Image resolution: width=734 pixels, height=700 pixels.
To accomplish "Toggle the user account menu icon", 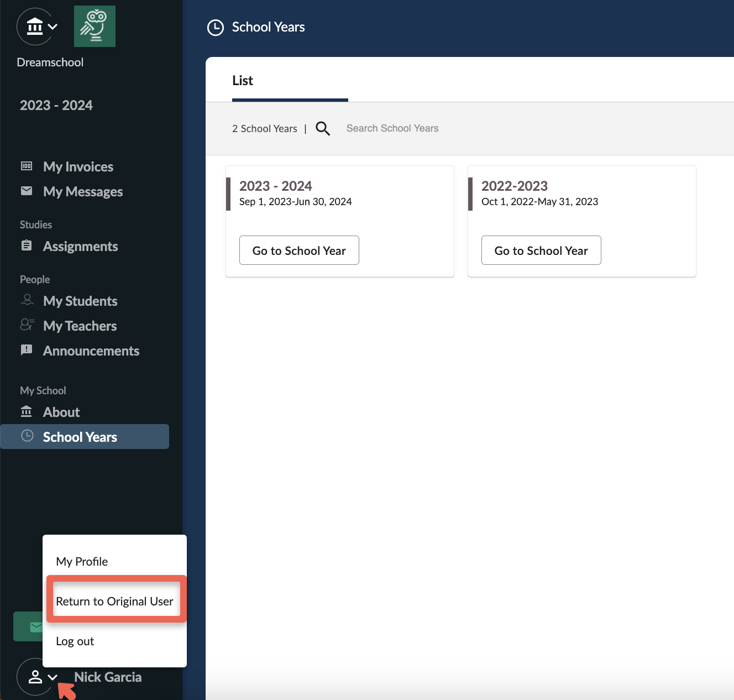I will click(x=38, y=677).
